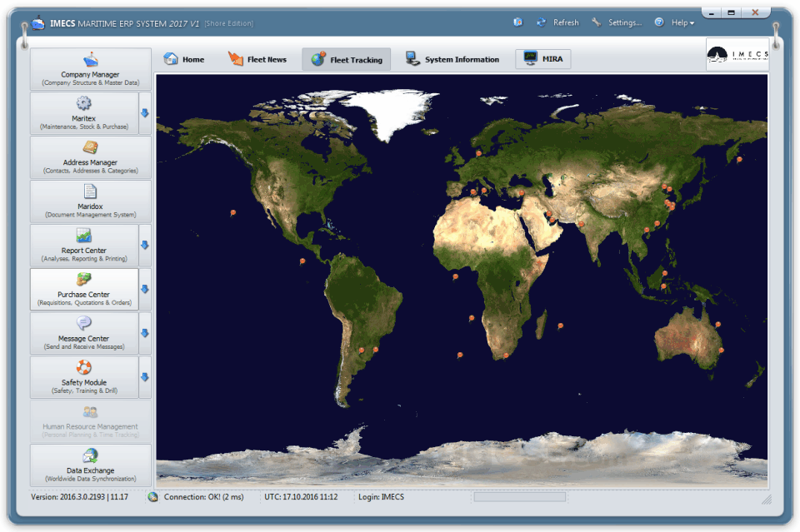Screen dimensions: 800x532
Task: Open the MIRA tab
Action: (542, 58)
